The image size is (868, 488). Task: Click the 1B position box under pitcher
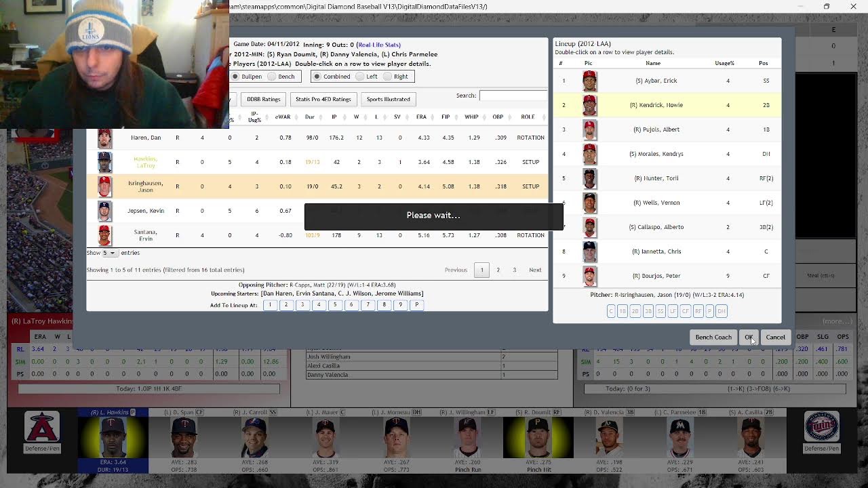[x=622, y=311]
